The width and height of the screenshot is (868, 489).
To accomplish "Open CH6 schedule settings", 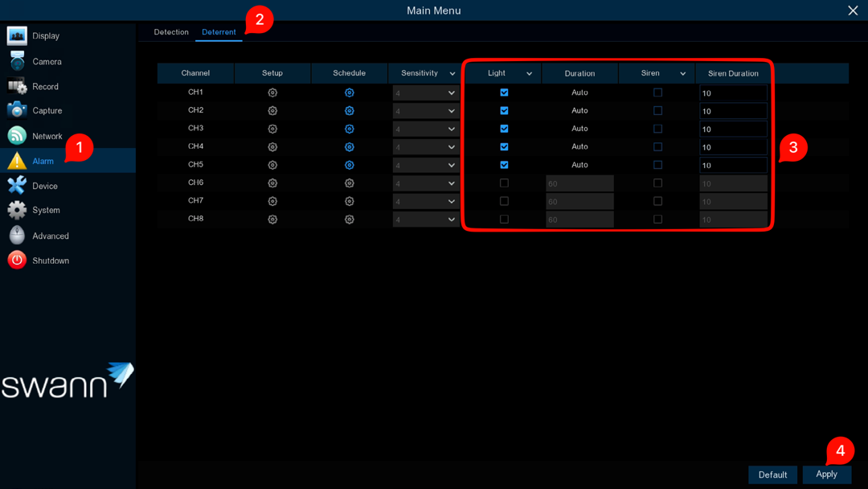I will 350,183.
